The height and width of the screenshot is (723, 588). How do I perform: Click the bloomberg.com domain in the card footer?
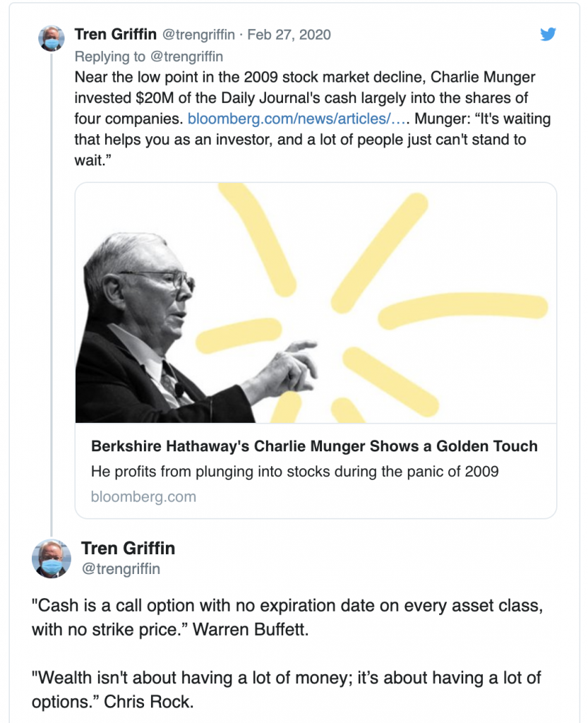(143, 496)
